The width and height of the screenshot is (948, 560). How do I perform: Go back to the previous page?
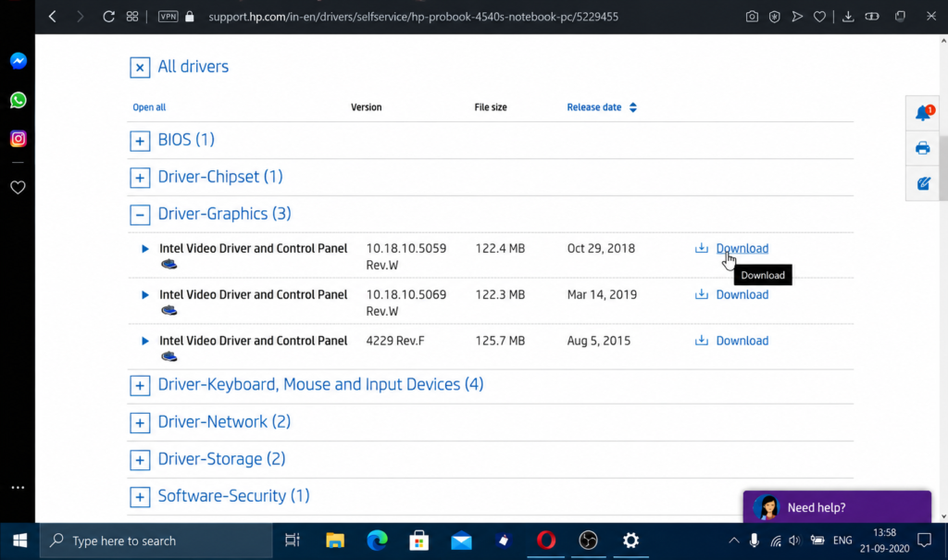[53, 17]
